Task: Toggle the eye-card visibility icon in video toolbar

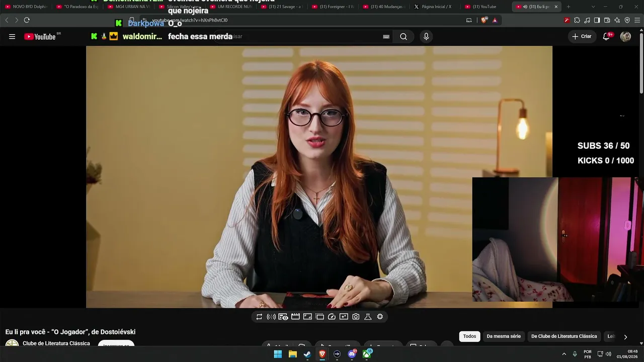Action: [x=283, y=317]
